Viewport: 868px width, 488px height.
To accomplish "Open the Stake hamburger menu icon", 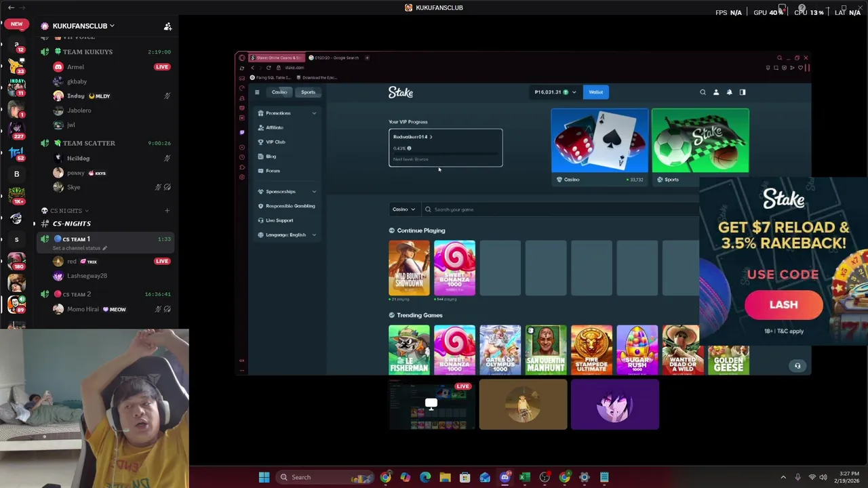I will pos(257,92).
